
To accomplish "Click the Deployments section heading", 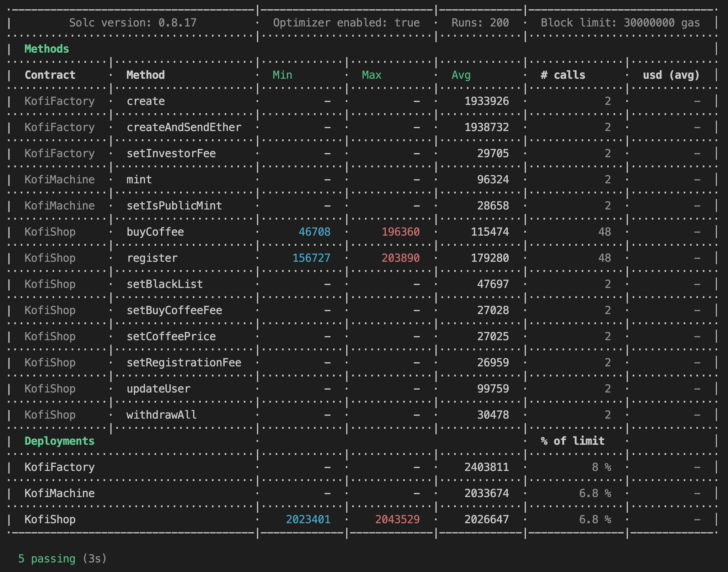I will (x=59, y=441).
